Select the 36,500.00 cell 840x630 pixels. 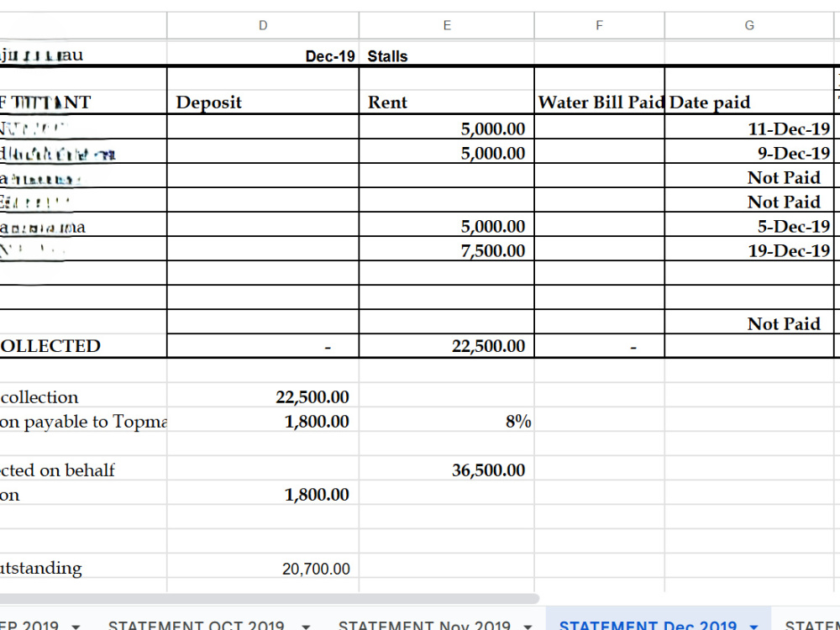447,469
